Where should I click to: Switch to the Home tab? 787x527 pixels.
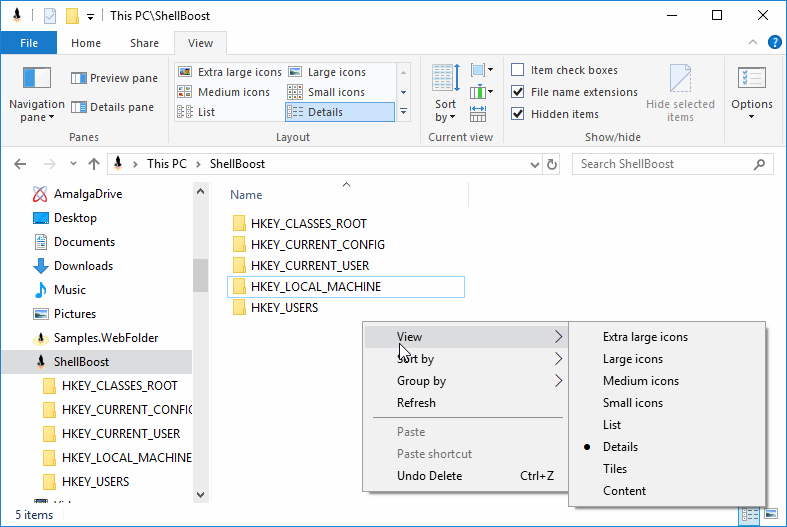coord(86,43)
